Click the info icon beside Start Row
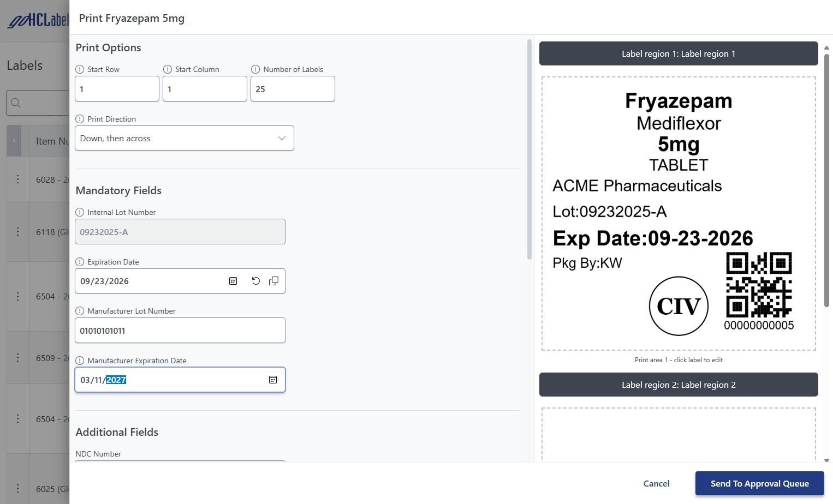The width and height of the screenshot is (833, 504). click(x=80, y=69)
